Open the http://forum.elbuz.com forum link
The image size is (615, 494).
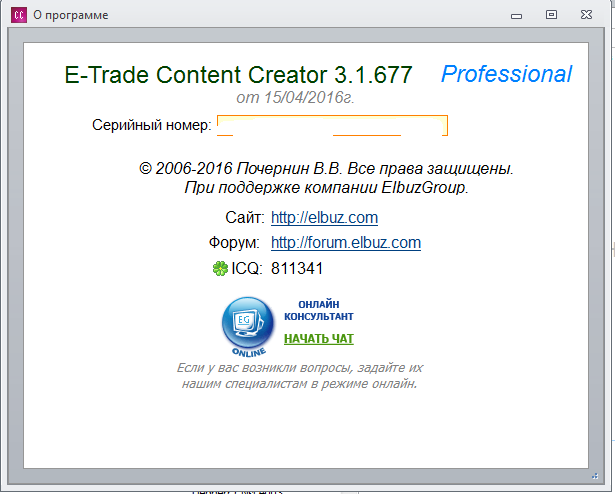[346, 242]
